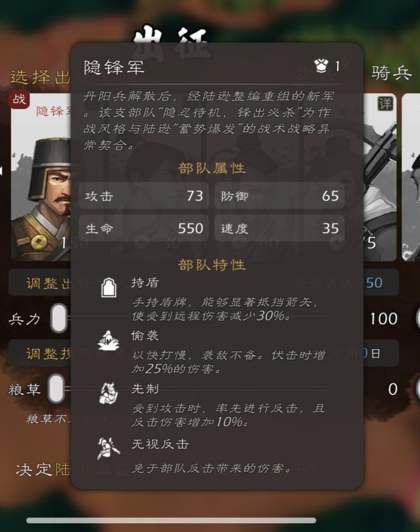This screenshot has height=532, width=420.
Task: Click the 持盾 shield trait icon
Action: click(108, 288)
